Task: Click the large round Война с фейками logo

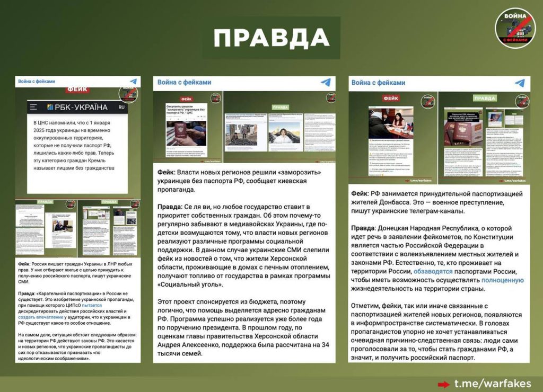Action: tap(515, 26)
